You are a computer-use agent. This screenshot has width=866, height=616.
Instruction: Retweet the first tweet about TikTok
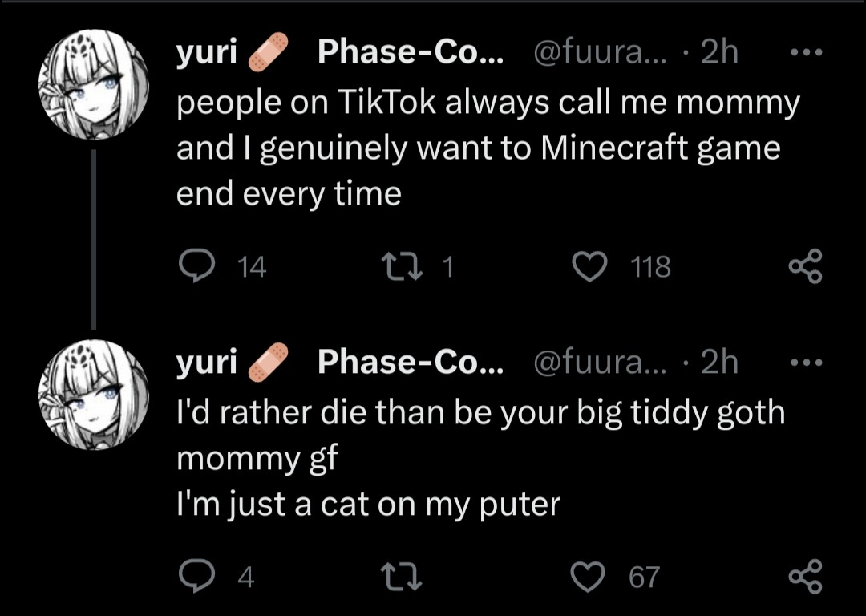pyautogui.click(x=403, y=266)
